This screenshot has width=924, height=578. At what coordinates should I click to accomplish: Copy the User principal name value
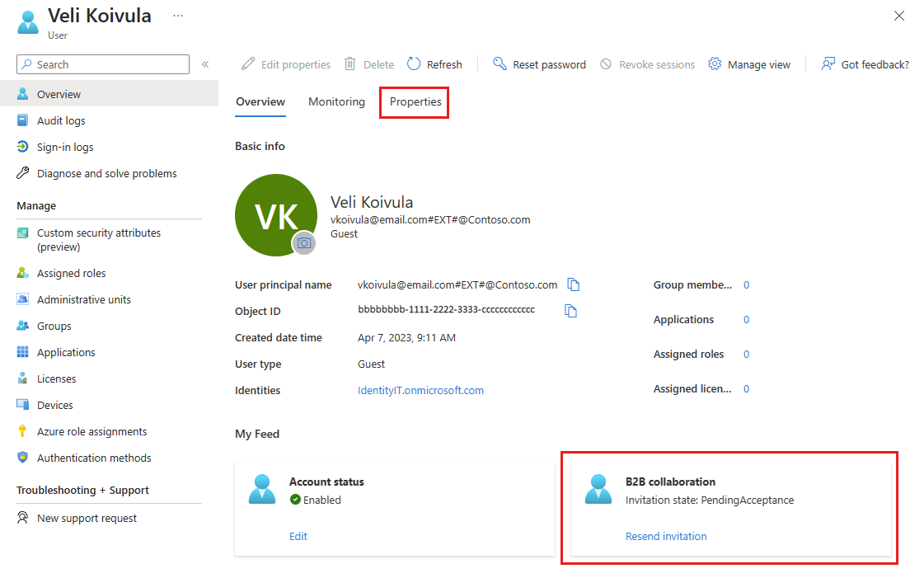pos(574,284)
